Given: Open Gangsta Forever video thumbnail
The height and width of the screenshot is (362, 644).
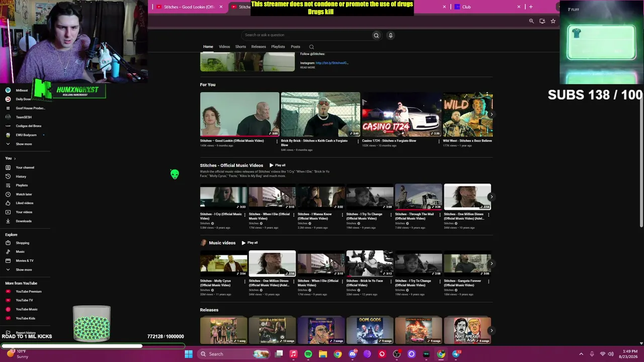Looking at the screenshot, I should tap(467, 263).
